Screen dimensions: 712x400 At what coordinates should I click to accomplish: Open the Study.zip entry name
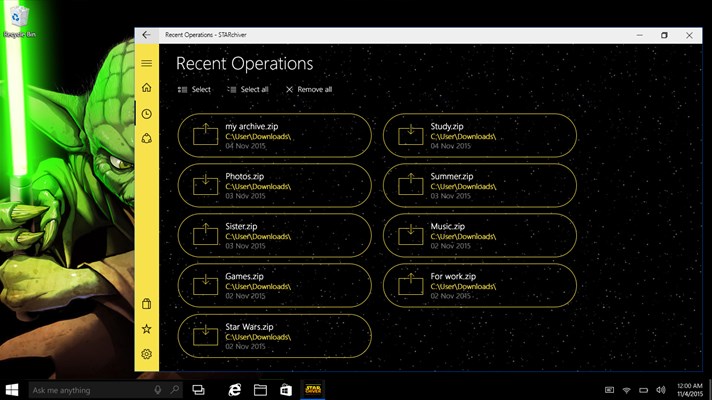point(447,127)
